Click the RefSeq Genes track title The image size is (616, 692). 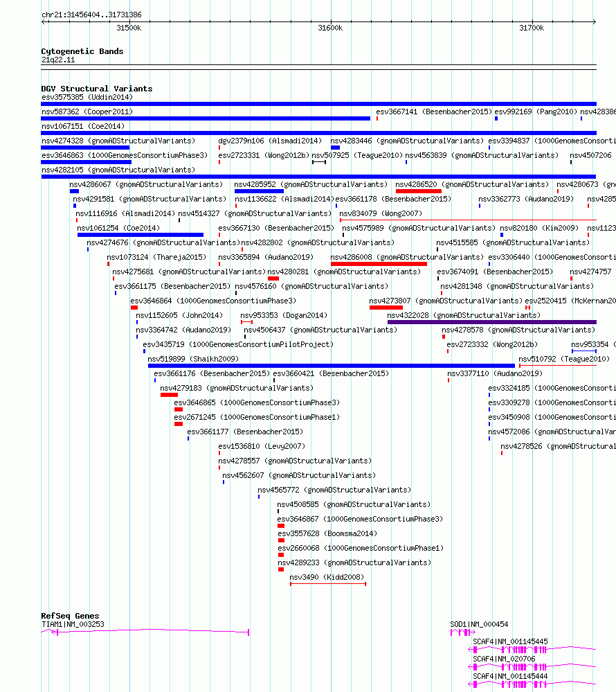pos(70,616)
